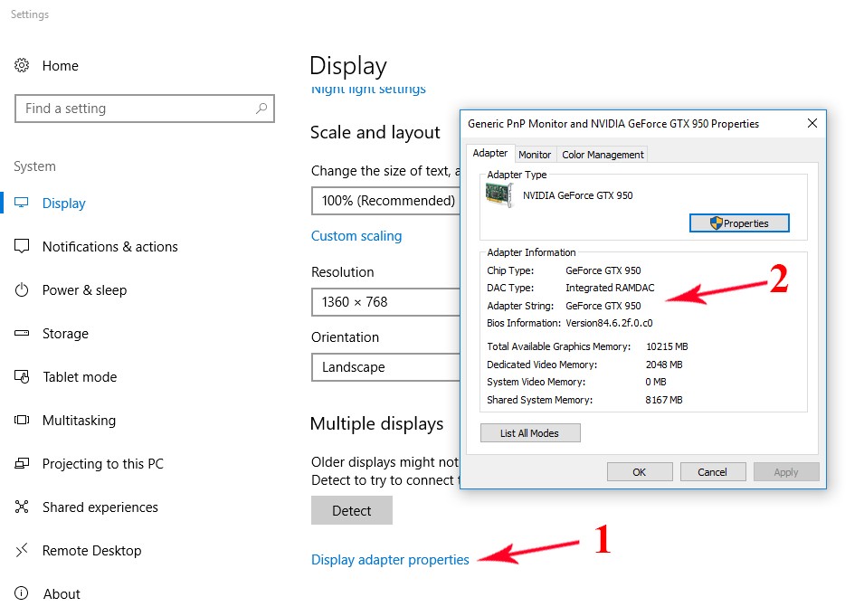Click the 'Total Available Graphics Memory:' label
The width and height of the screenshot is (864, 616).
(x=559, y=346)
